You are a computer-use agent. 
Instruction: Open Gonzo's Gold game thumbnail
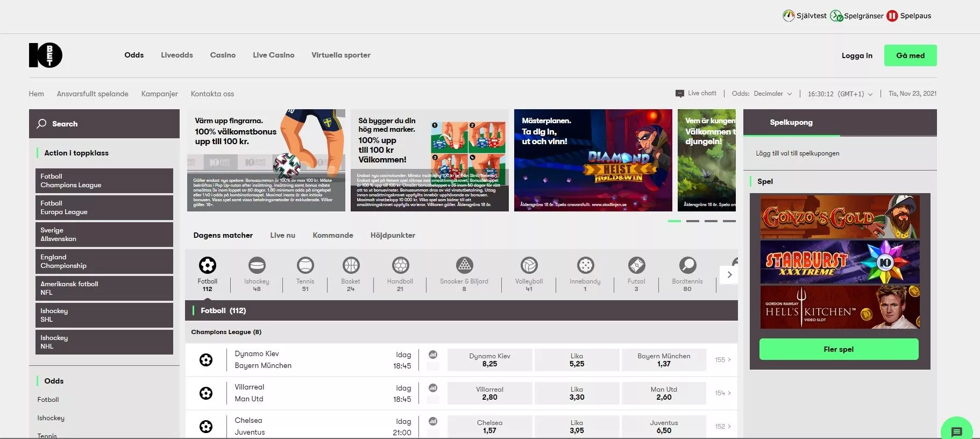coord(840,217)
